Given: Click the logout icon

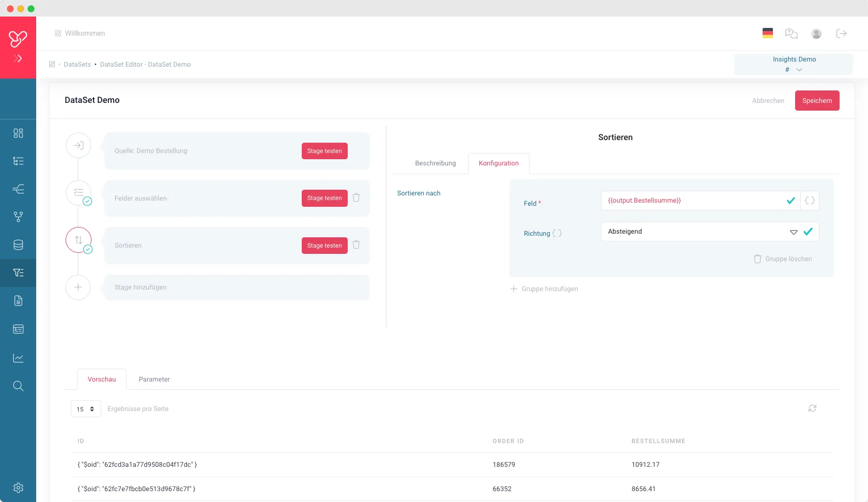Looking at the screenshot, I should click(841, 34).
